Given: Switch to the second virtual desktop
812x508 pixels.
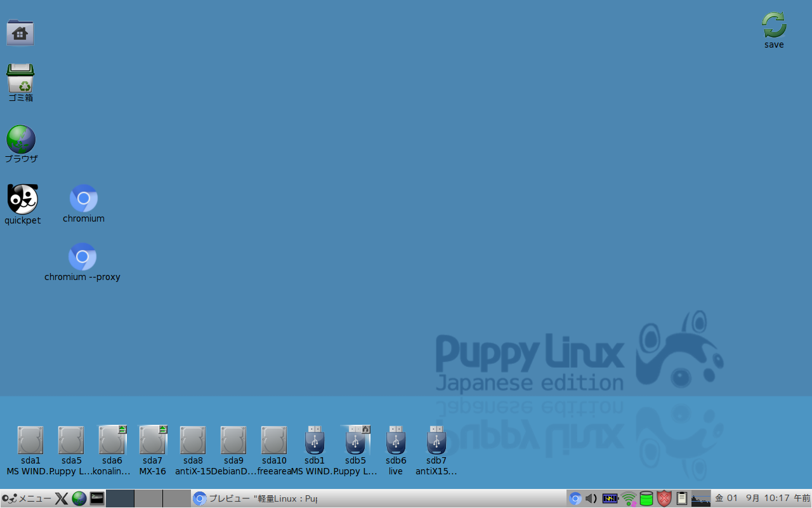Looking at the screenshot, I should pyautogui.click(x=148, y=498).
